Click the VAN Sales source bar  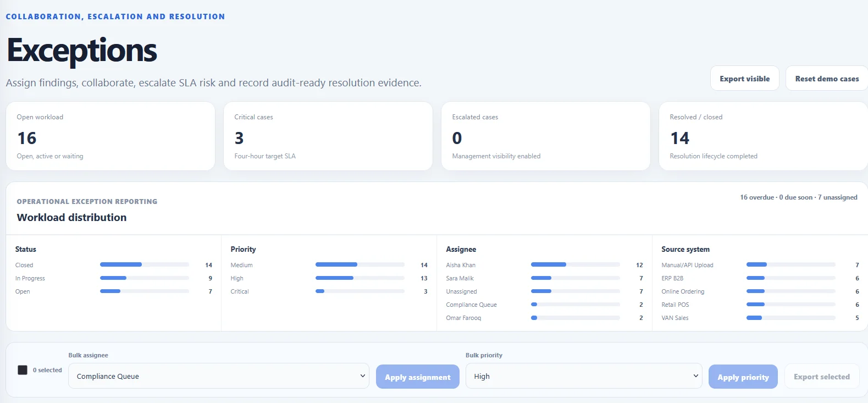[791, 317]
